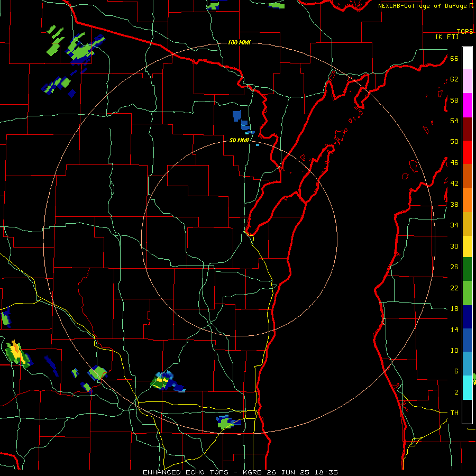
Task: Select the '26' legend value
Action: [x=454, y=267]
